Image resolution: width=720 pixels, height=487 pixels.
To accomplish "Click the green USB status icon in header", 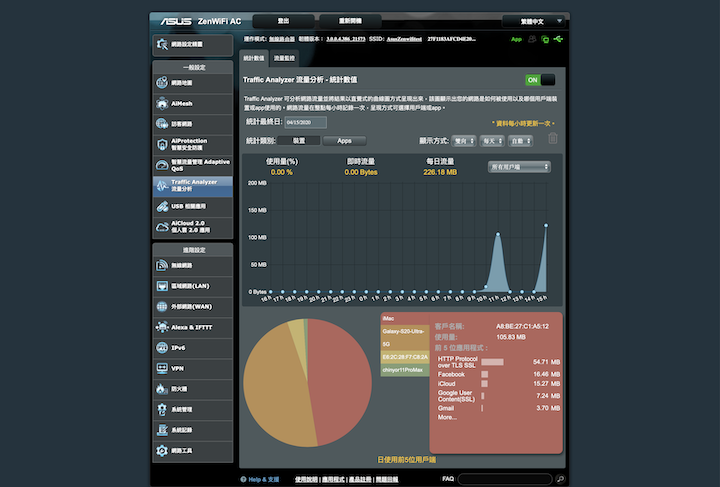I will (558, 39).
